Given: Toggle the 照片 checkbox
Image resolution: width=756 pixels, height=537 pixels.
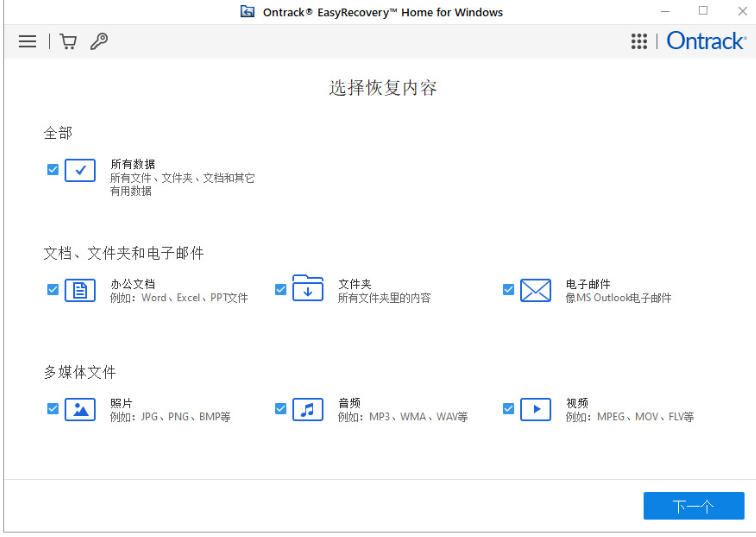Looking at the screenshot, I should (x=53, y=408).
